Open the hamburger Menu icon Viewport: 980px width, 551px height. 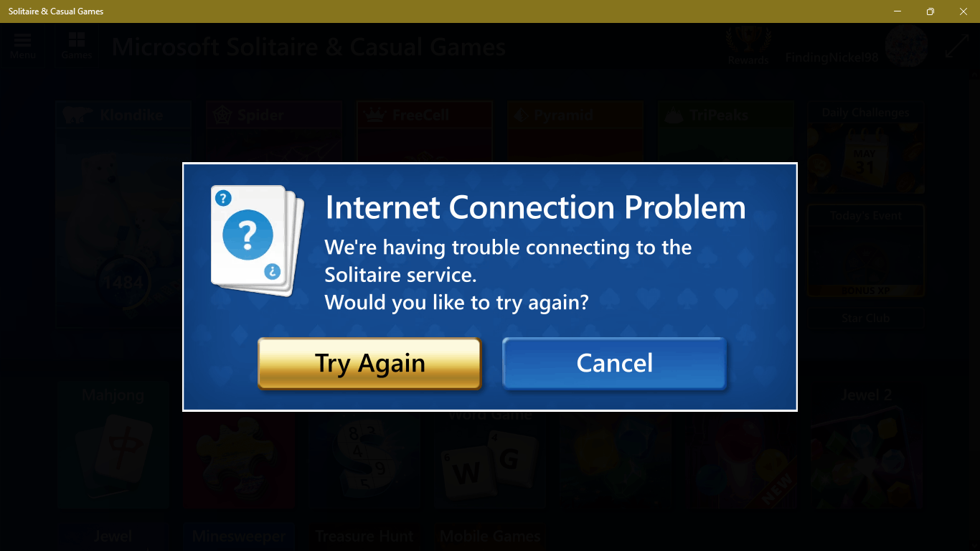pyautogui.click(x=23, y=45)
